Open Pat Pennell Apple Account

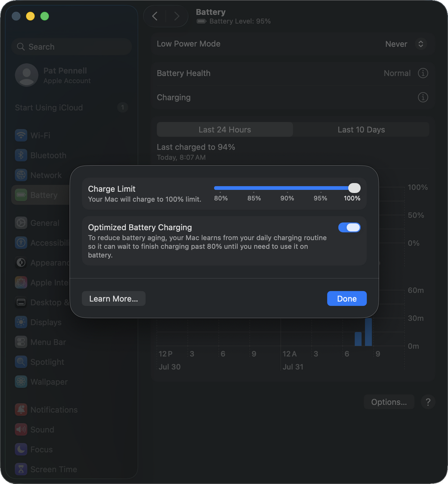click(71, 75)
